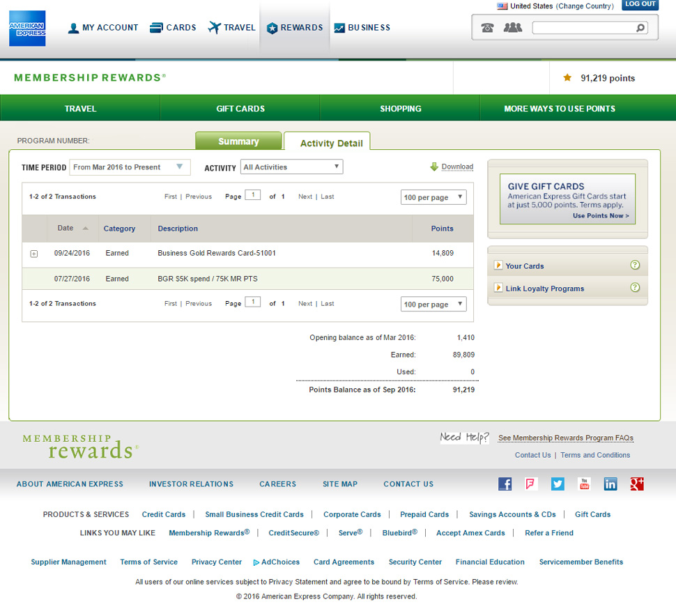Click the Download link

point(457,167)
